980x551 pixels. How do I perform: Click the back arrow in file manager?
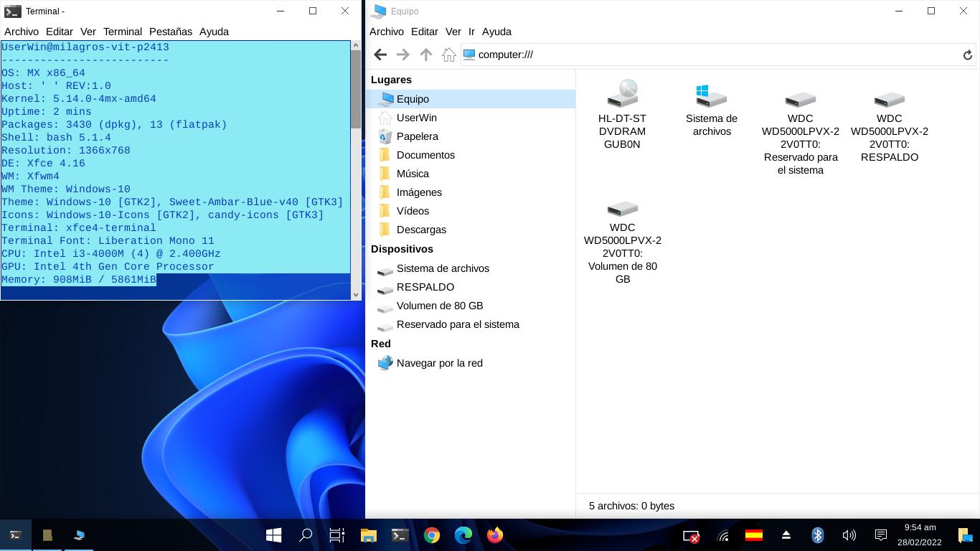coord(380,55)
